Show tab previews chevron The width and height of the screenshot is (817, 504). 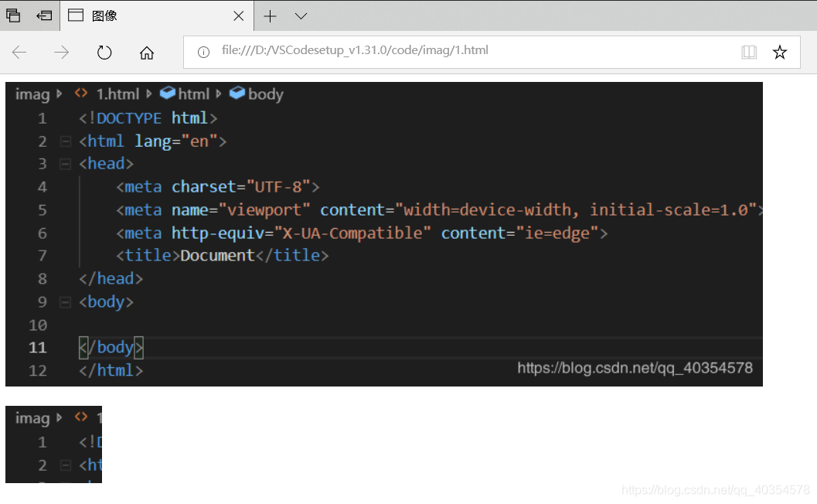coord(301,16)
